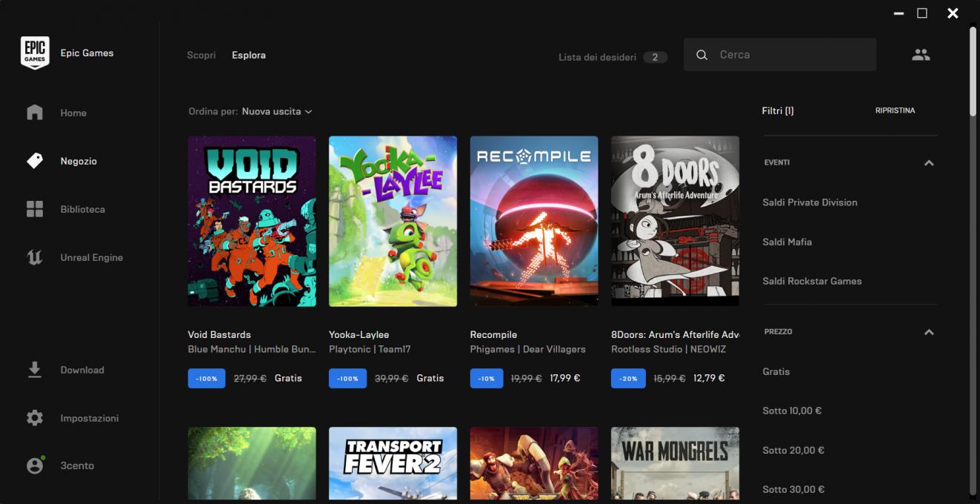980x504 pixels.
Task: Open Home via the house icon
Action: click(35, 113)
